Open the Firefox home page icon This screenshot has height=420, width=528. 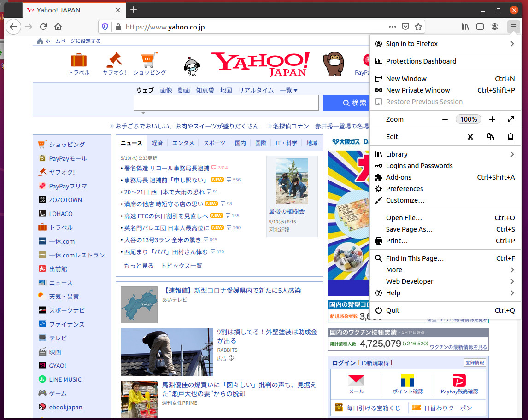[58, 27]
